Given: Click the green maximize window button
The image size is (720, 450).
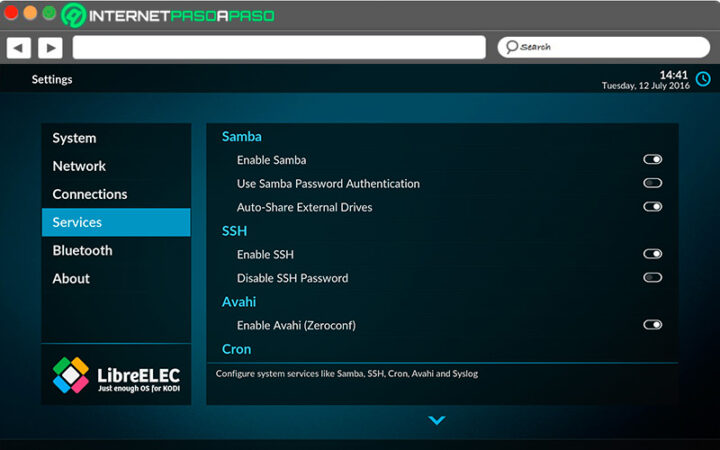Looking at the screenshot, I should [x=49, y=12].
